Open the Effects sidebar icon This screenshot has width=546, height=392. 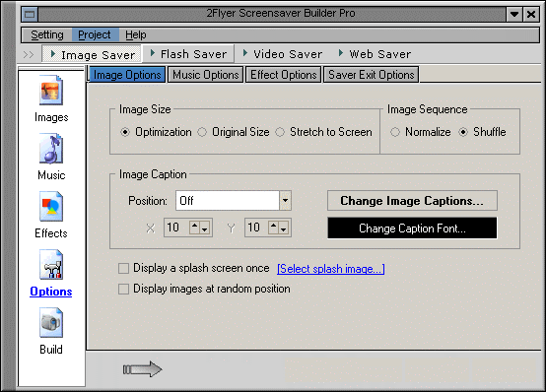pos(51,207)
